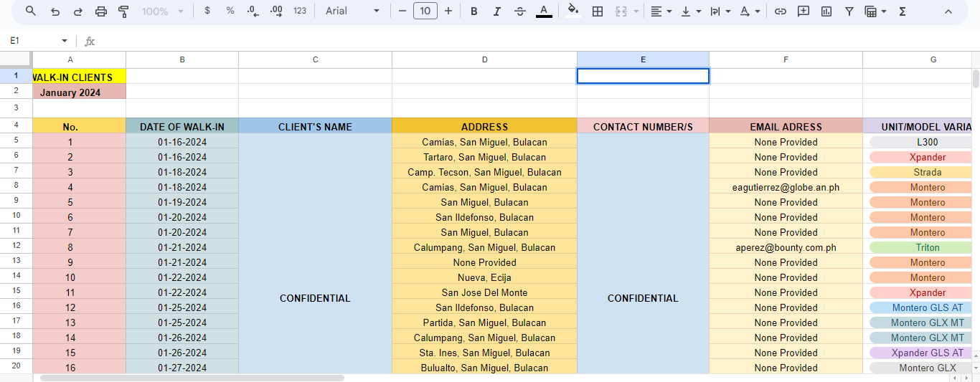This screenshot has height=382, width=980.
Task: Click the Undo icon
Action: (x=55, y=11)
